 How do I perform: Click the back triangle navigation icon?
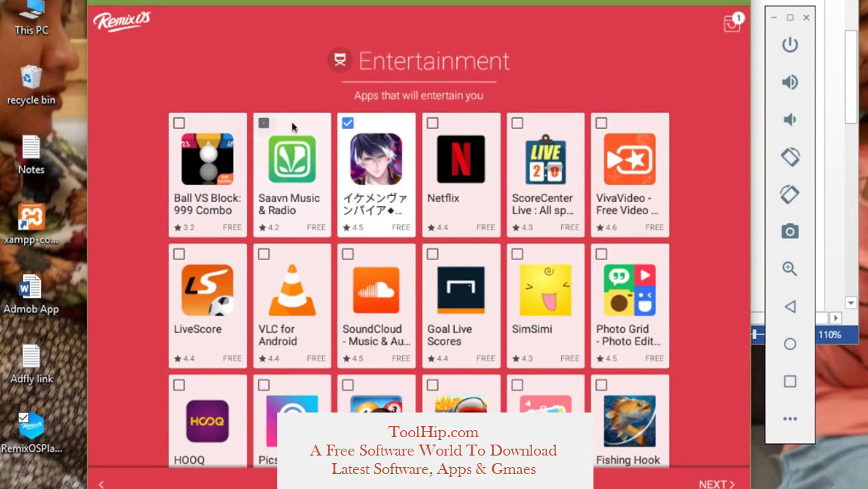coord(790,307)
